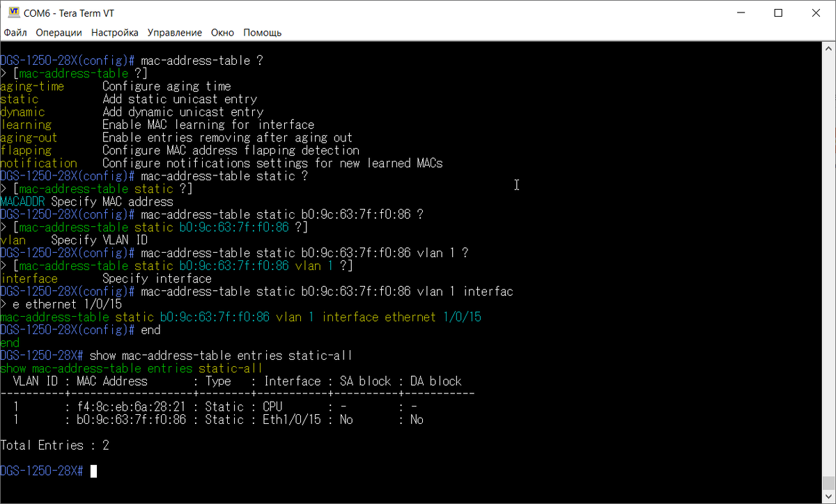Open the Управление menu
This screenshot has width=836, height=504.
175,32
